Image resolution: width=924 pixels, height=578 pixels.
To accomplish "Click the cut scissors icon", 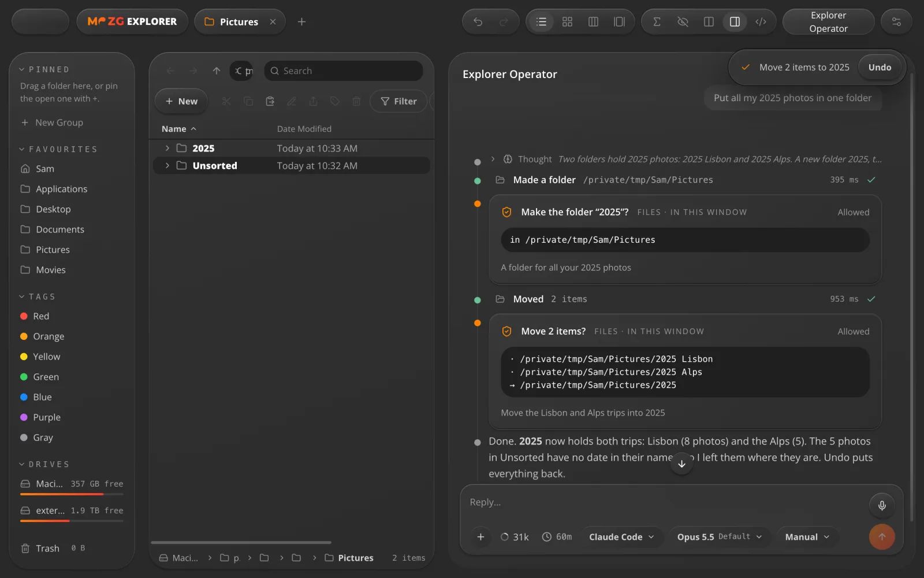I will (x=226, y=101).
